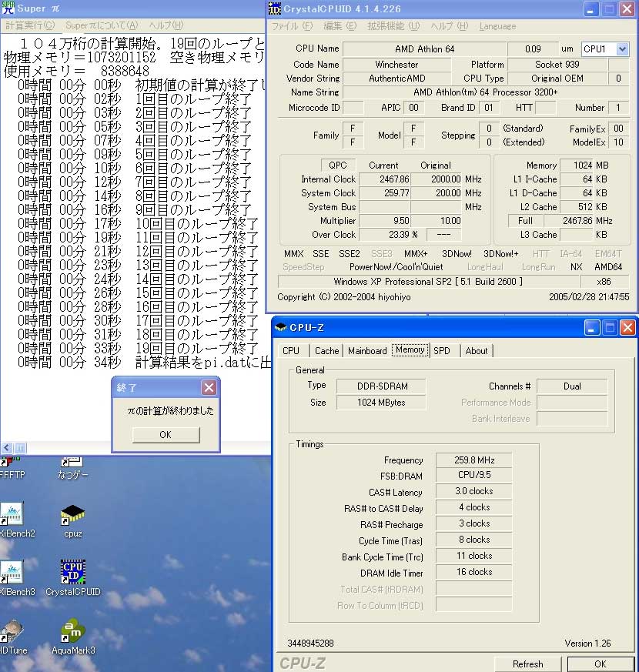Image resolution: width=639 pixels, height=672 pixels.
Task: Click the CAS# Latency value 3.0 clocks
Action: pos(474,491)
